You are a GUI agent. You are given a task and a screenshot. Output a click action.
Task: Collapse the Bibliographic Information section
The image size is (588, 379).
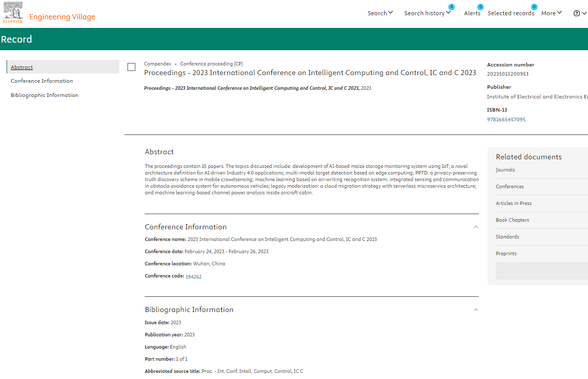point(476,309)
